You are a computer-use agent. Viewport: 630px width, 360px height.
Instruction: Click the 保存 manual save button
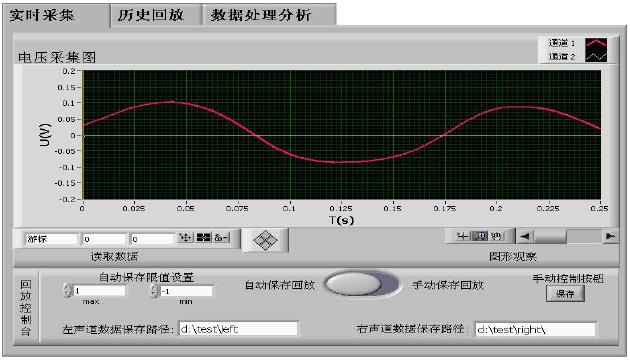[565, 294]
